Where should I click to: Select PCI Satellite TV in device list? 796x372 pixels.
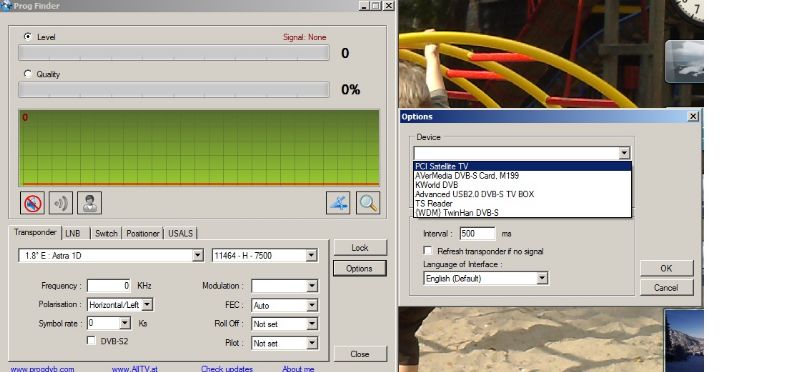pos(522,166)
